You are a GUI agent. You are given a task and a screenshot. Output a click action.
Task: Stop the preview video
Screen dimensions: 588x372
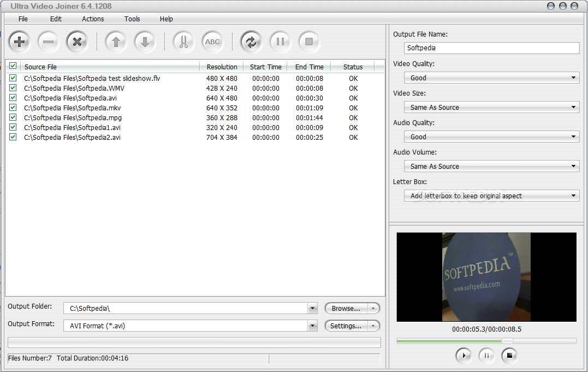pyautogui.click(x=509, y=355)
